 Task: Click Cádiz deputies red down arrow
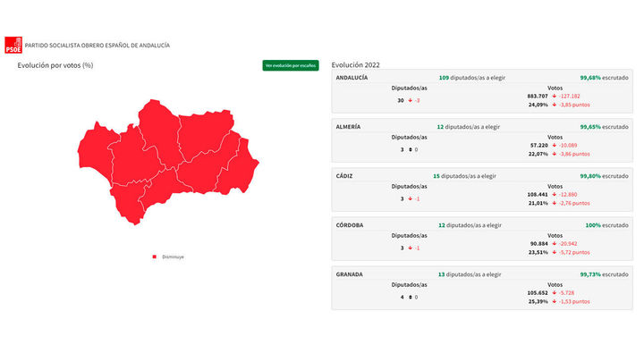point(410,198)
